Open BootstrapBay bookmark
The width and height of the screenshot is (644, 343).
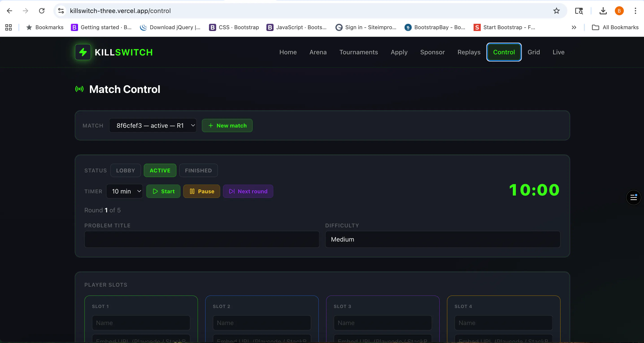click(x=435, y=27)
